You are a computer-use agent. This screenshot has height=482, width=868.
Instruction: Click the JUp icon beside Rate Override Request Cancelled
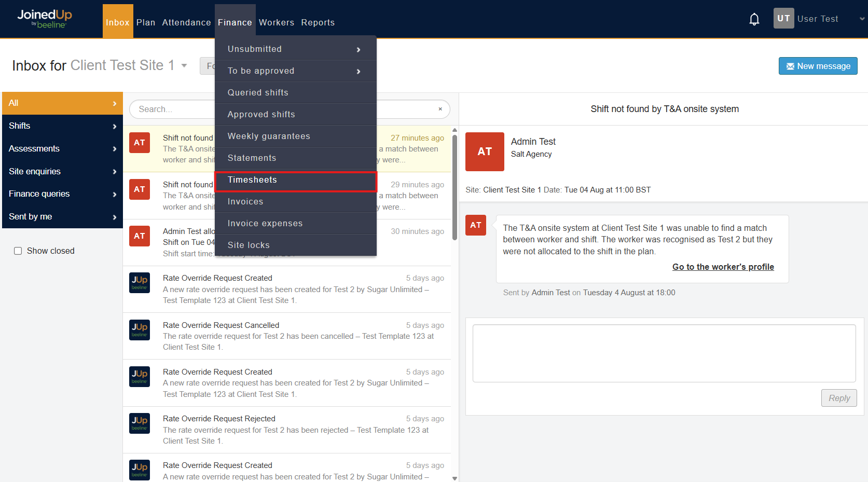click(140, 330)
